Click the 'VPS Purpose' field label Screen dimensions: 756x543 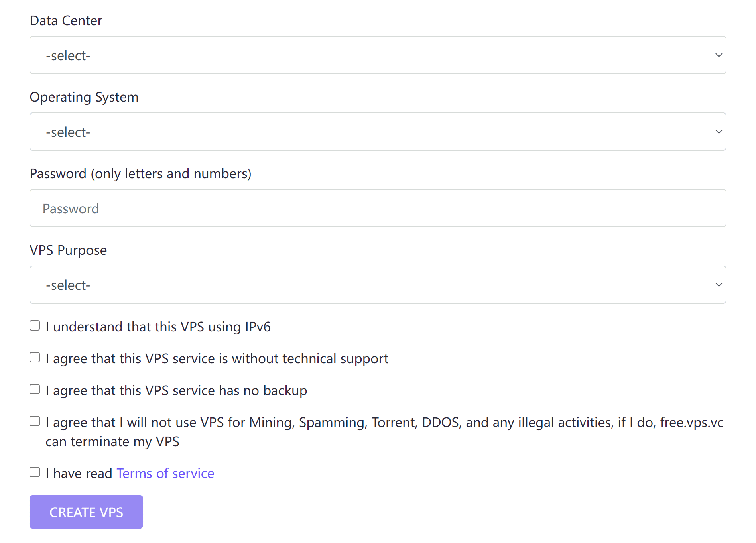68,250
